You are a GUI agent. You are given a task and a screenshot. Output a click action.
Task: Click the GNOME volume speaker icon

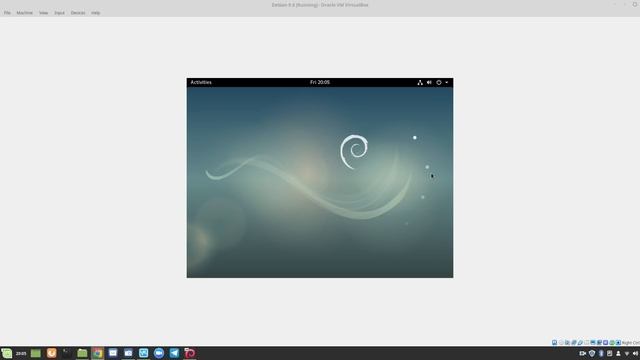(429, 82)
